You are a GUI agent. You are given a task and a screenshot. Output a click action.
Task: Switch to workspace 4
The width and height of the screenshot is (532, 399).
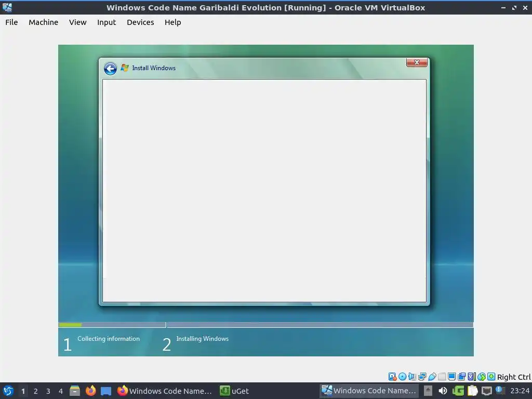pyautogui.click(x=61, y=391)
